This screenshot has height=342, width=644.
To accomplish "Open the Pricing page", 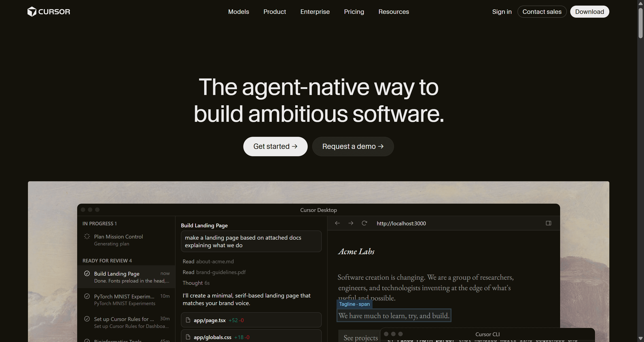I will (x=354, y=12).
